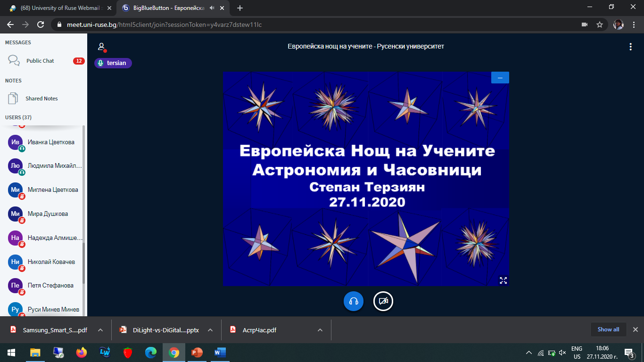Bookmark this page with star icon
This screenshot has width=644, height=362.
[600, 25]
